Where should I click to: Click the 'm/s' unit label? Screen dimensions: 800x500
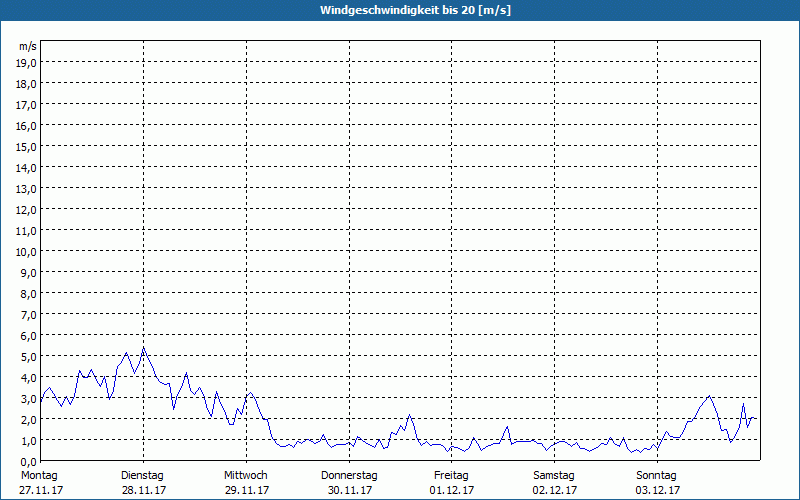(28, 46)
